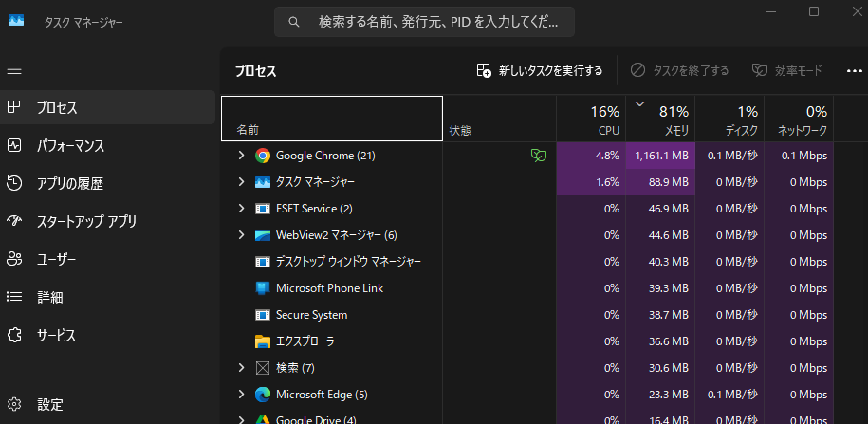Click the アプリの履歴 clock icon
Screen dimensions: 868x424
coord(14,183)
